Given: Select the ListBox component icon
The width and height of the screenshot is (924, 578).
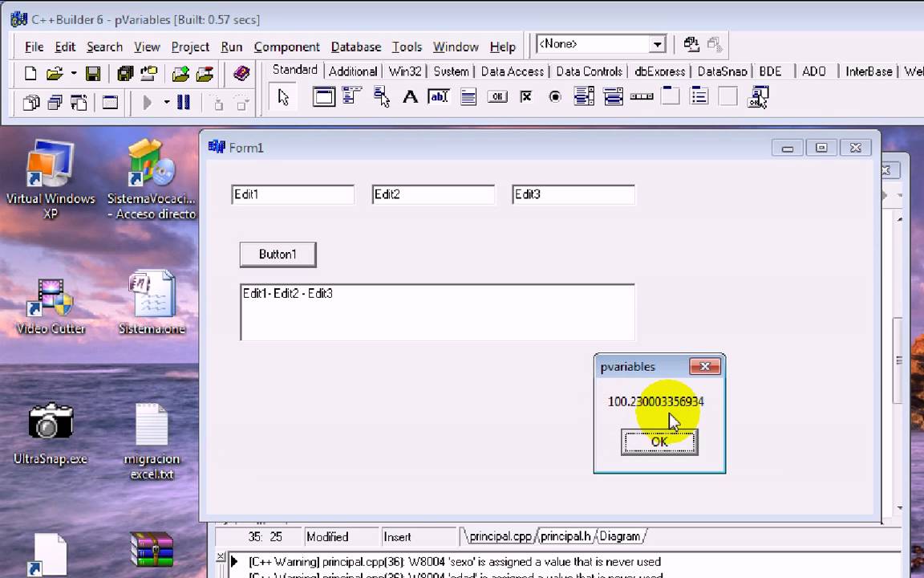Looking at the screenshot, I should (x=584, y=96).
